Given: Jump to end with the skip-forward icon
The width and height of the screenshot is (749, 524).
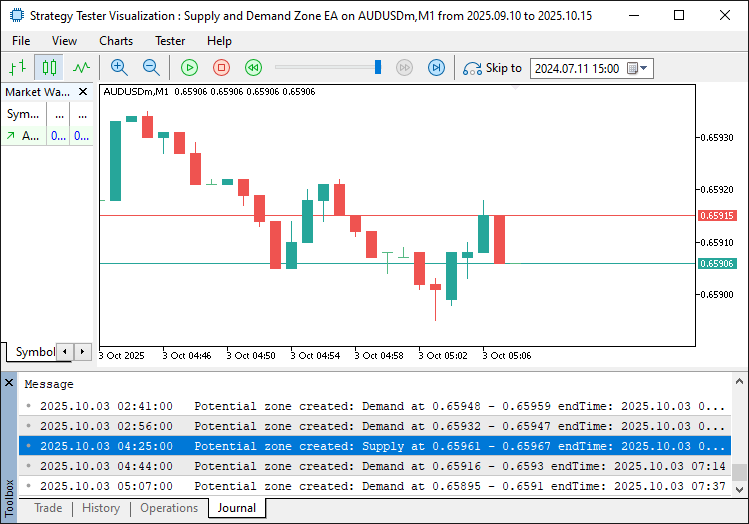Looking at the screenshot, I should pos(436,68).
